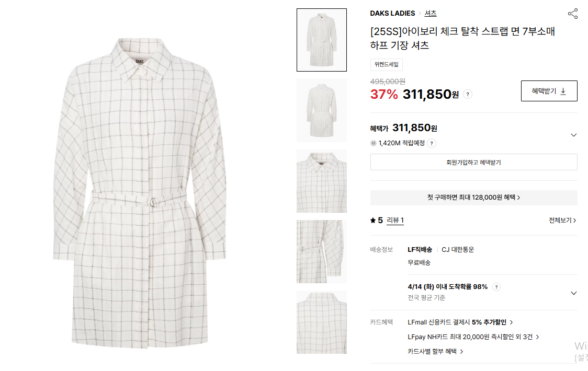Image resolution: width=588 pixels, height=371 pixels.
Task: Expand the 혜택가 price details chevron
Action: tap(573, 135)
